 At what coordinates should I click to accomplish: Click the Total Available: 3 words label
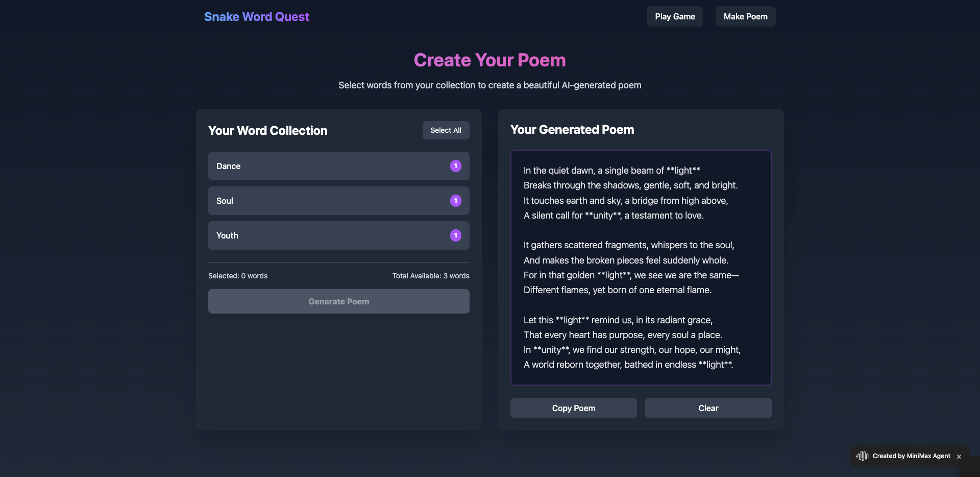tap(430, 276)
